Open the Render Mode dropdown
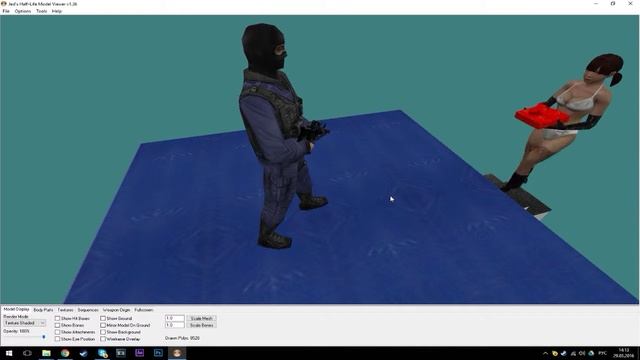The height and width of the screenshot is (360, 640). pyautogui.click(x=24, y=323)
